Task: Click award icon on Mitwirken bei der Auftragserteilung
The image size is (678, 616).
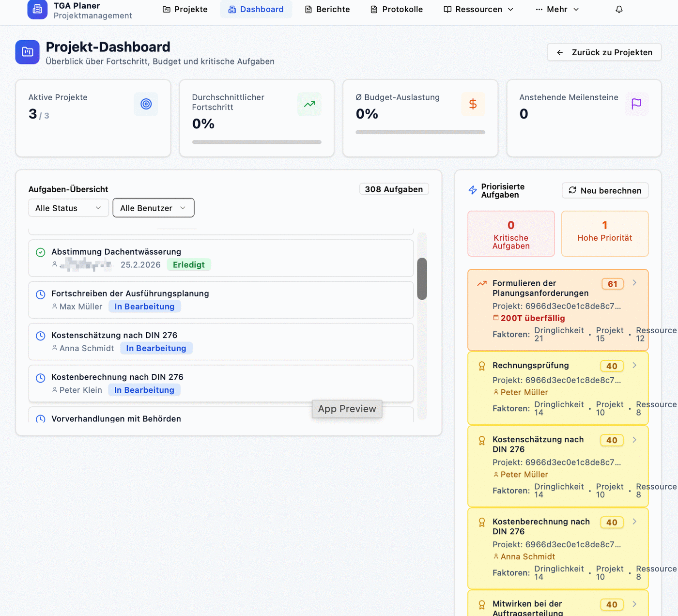Action: click(x=482, y=605)
